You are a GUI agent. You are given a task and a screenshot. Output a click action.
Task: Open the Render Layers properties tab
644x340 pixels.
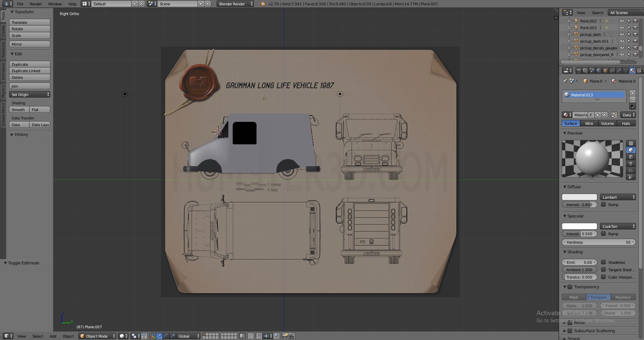[585, 70]
